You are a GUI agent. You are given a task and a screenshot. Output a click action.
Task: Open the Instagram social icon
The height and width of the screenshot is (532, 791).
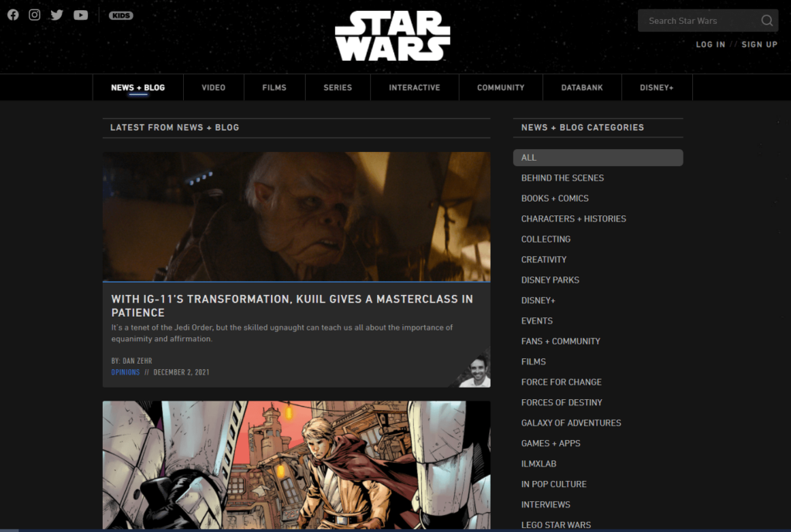34,15
